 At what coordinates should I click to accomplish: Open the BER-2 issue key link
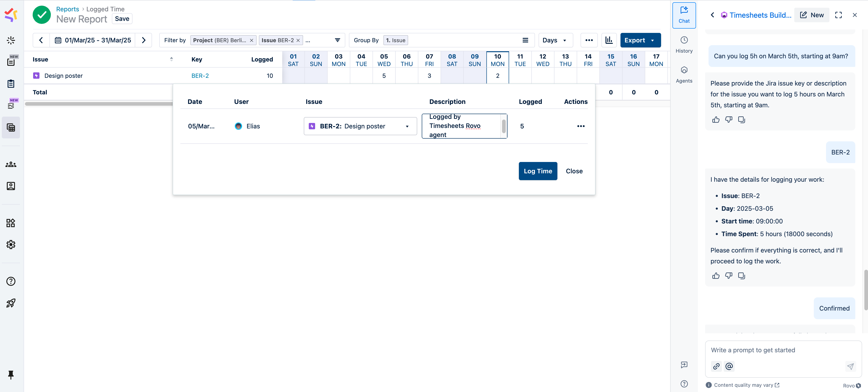click(200, 76)
